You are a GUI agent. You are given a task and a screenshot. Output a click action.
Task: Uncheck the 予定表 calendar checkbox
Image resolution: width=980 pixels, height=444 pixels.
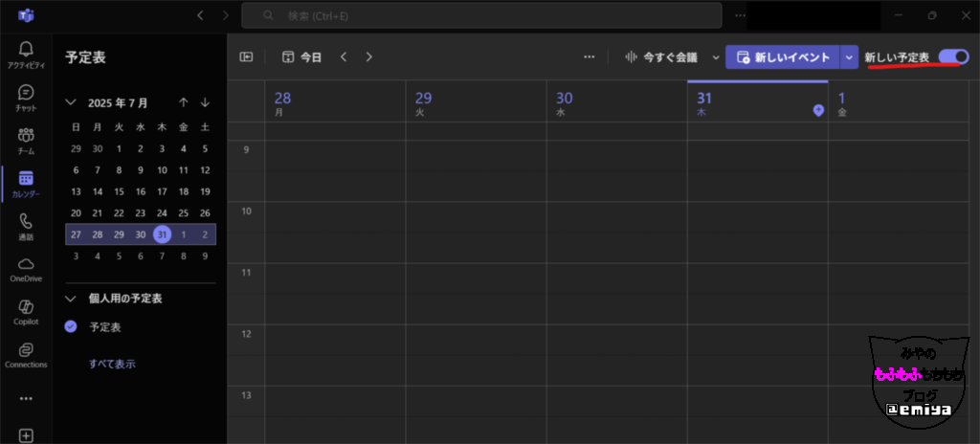[x=71, y=327]
